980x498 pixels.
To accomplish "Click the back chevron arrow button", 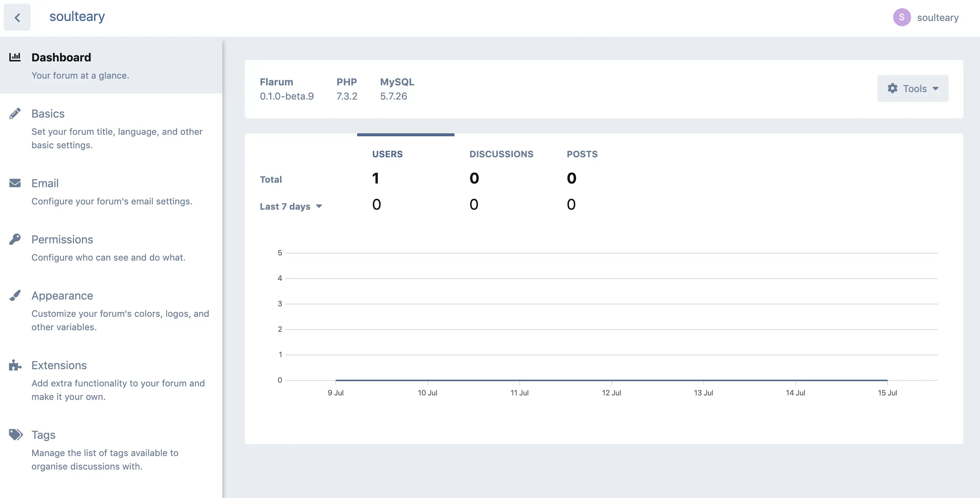I will pos(17,18).
